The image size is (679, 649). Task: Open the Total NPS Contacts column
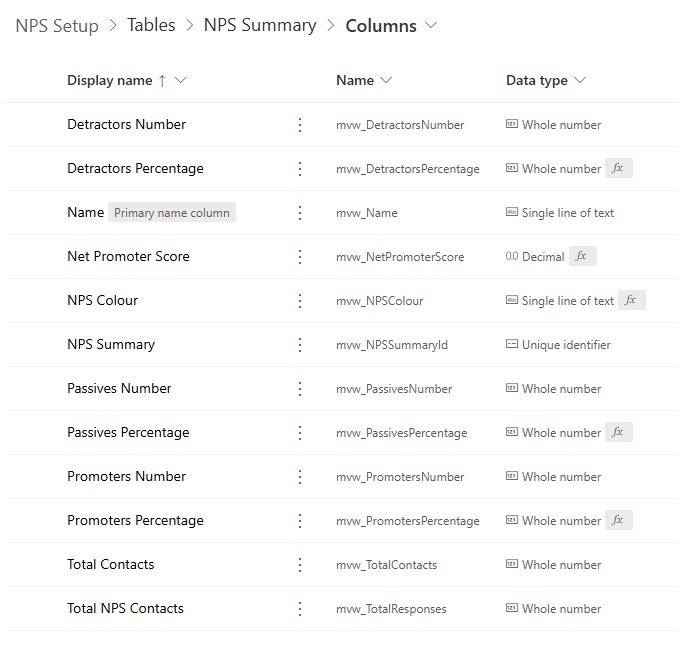coord(125,609)
